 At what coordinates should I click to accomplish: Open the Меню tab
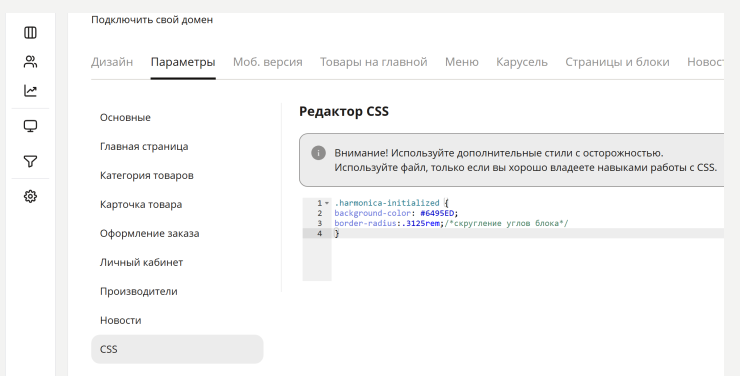point(462,62)
